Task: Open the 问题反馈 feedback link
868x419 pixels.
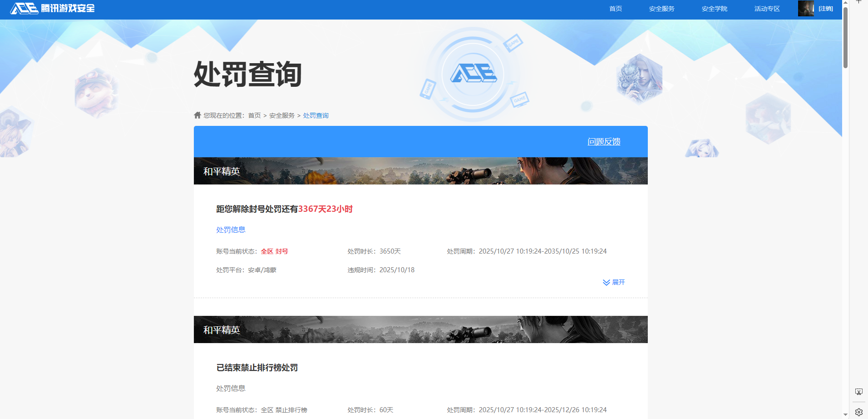Action: click(604, 141)
